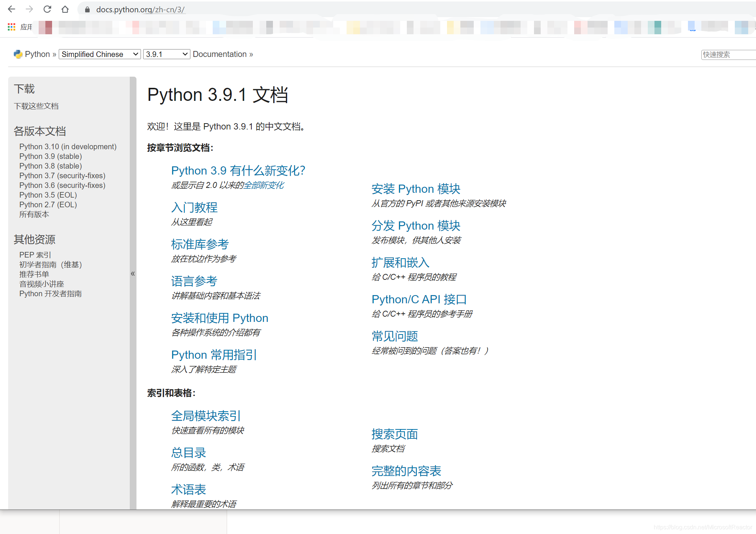This screenshot has width=756, height=534.
Task: Open the apps grid in bookmarks bar
Action: (x=12, y=27)
